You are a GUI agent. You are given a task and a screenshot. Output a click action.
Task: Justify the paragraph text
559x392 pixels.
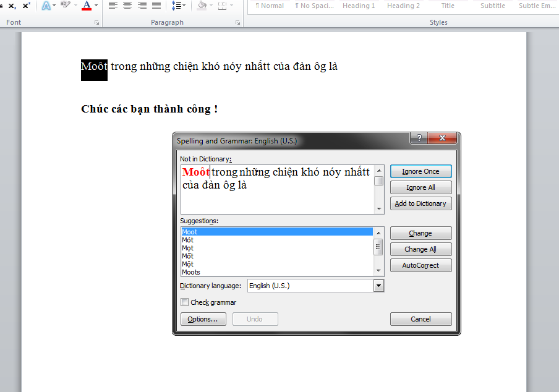(x=156, y=6)
